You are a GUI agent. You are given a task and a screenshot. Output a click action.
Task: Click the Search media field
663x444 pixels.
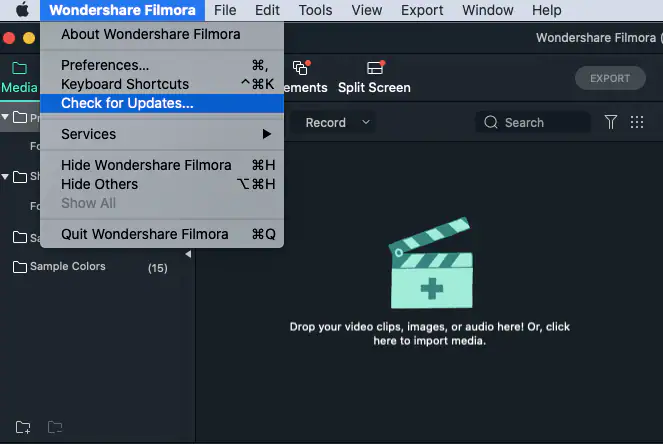[x=533, y=122]
